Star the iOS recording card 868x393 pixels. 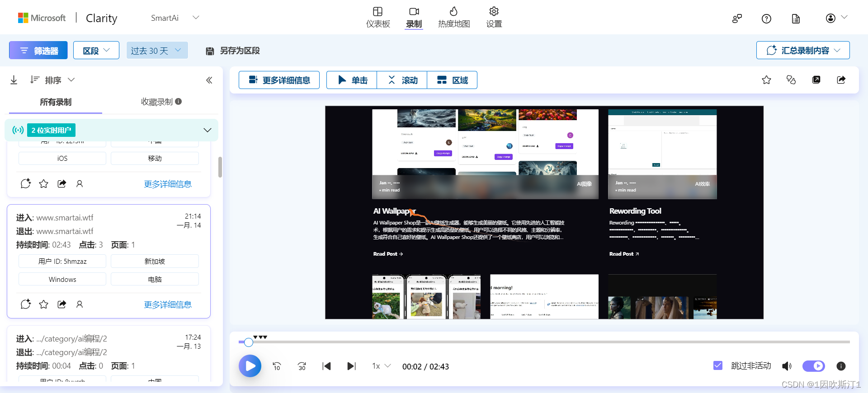click(43, 183)
